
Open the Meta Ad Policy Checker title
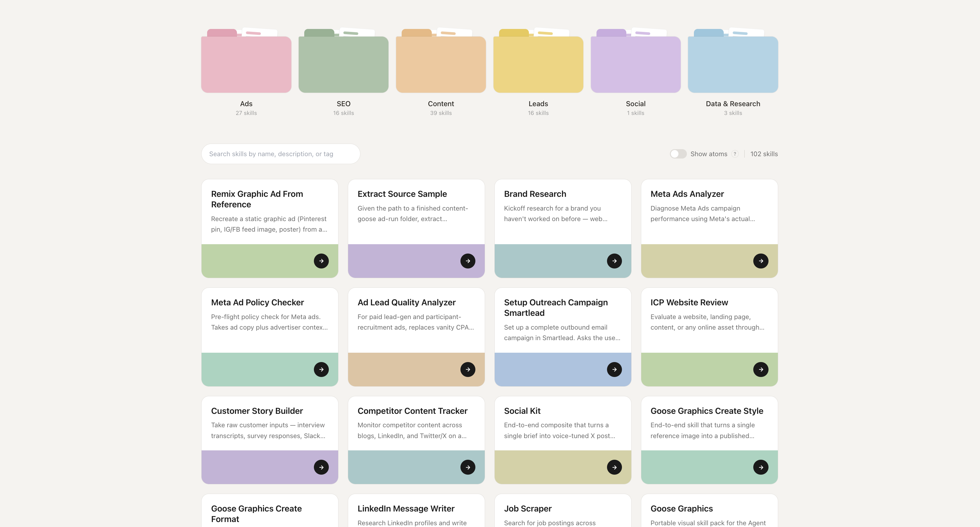tap(257, 302)
